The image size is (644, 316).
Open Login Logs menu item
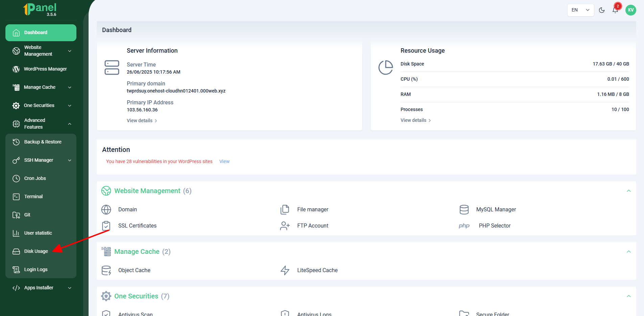pos(41,270)
